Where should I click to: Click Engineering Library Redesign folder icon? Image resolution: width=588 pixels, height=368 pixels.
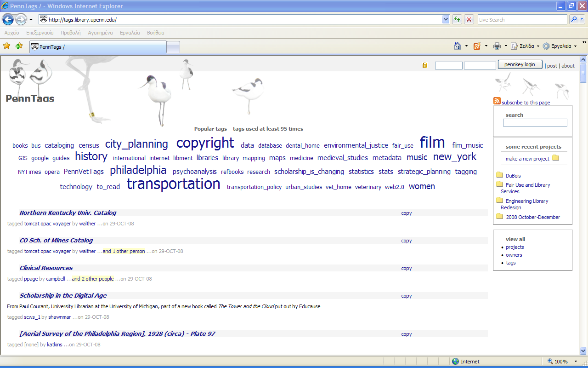pos(500,200)
